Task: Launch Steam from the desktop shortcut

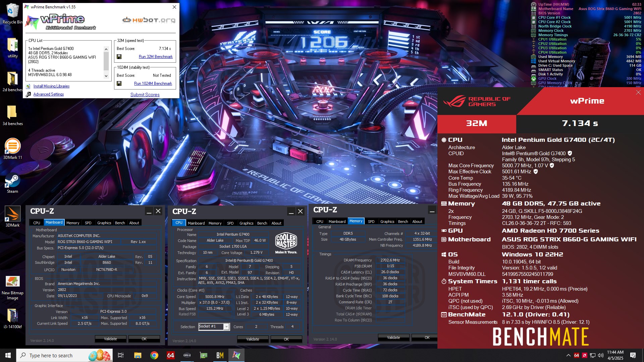Action: pyautogui.click(x=12, y=183)
